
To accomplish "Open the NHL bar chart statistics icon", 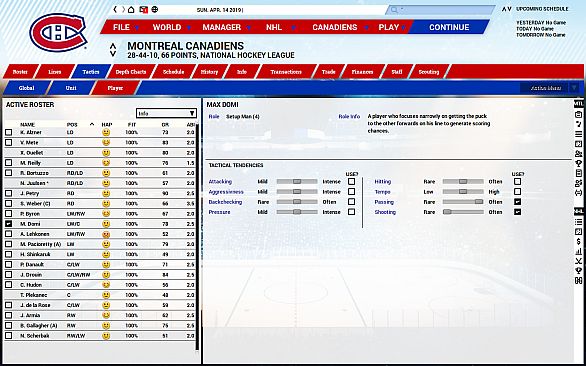I will coord(579,251).
